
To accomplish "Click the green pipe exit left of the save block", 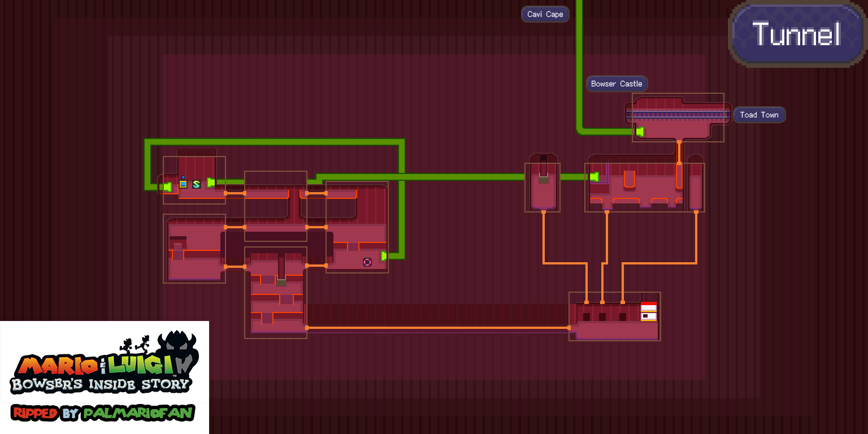I will (167, 186).
